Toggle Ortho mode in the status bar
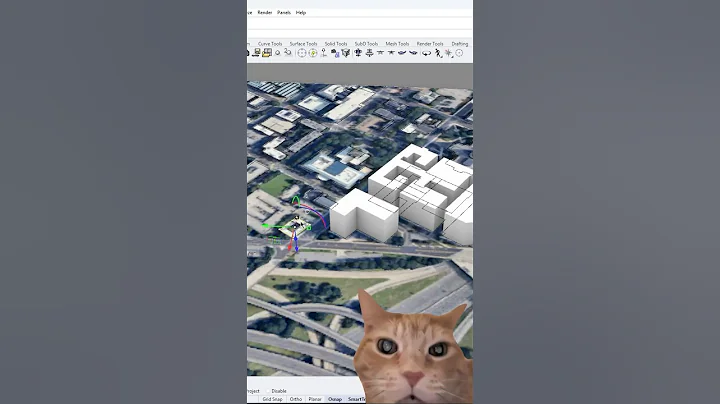The height and width of the screenshot is (404, 720). click(296, 399)
